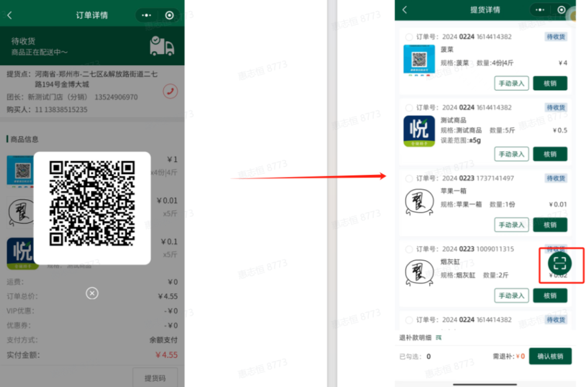Click 手动录入 for the 测试商品 order

point(512,154)
